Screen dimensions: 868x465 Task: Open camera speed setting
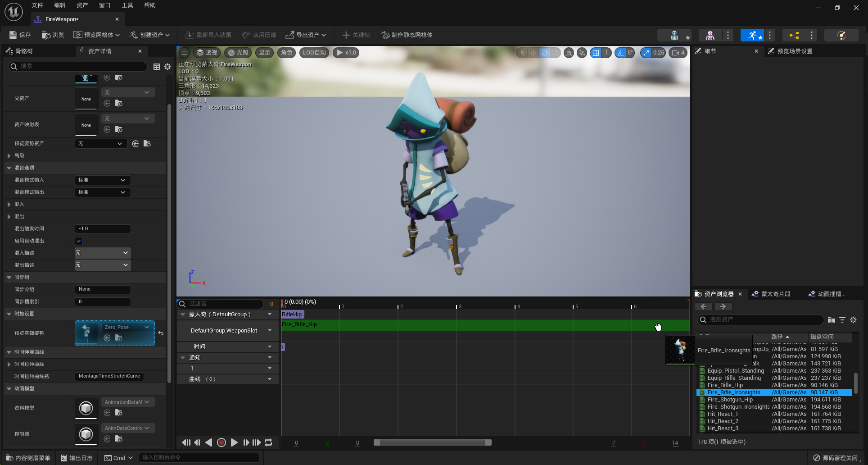[678, 53]
